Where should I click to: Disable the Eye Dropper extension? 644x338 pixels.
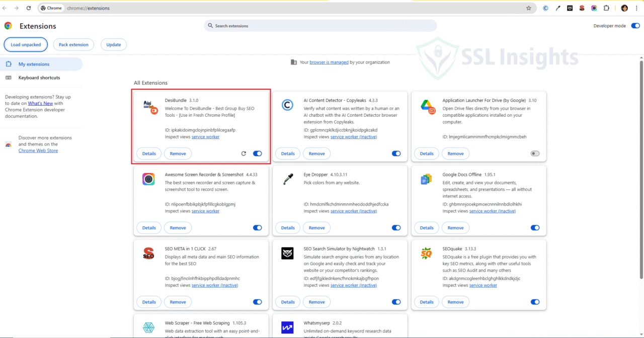[x=396, y=228]
